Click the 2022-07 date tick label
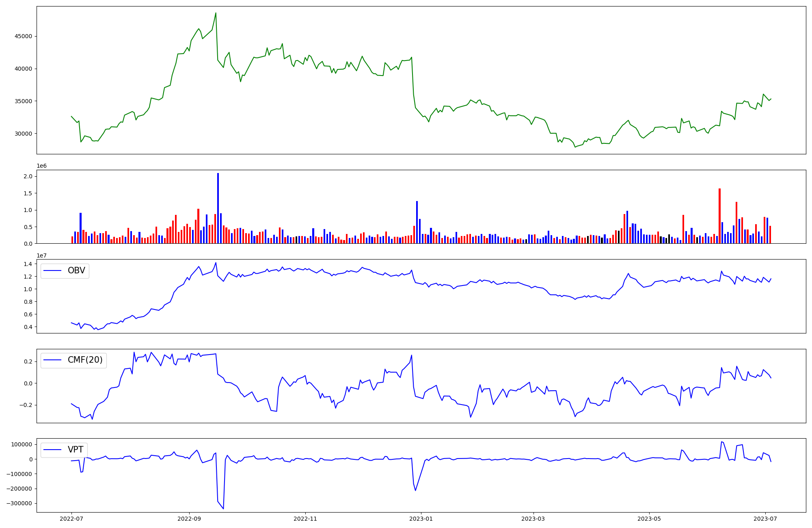The height and width of the screenshot is (528, 812). point(72,519)
